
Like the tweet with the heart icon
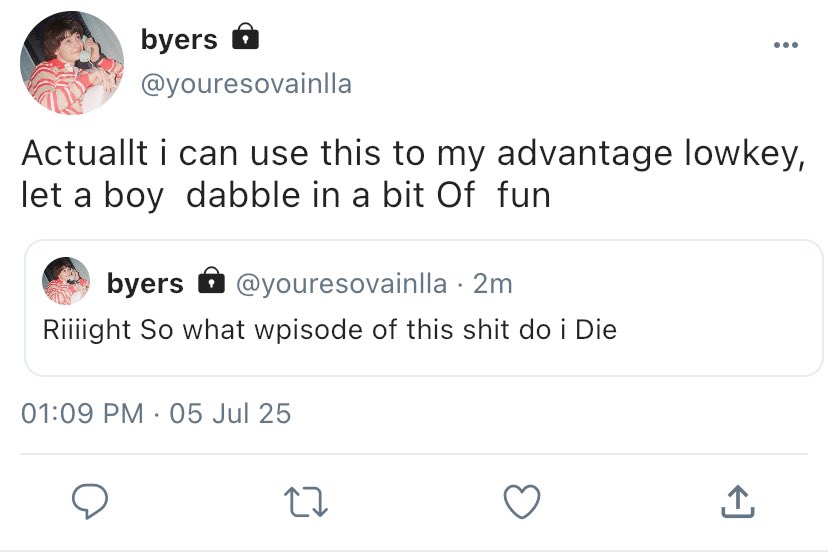point(522,501)
